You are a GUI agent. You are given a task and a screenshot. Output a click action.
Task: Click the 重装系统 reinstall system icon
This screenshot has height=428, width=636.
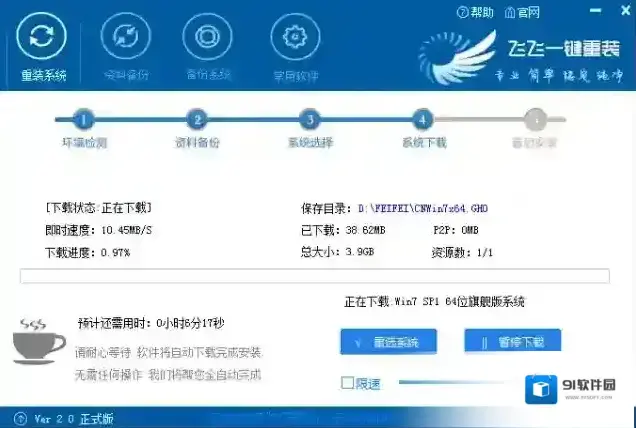tap(43, 40)
